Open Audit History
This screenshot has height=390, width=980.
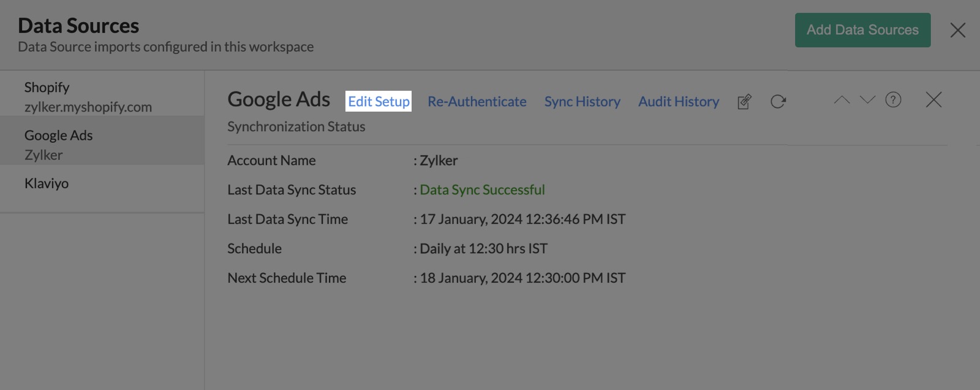[x=679, y=102]
